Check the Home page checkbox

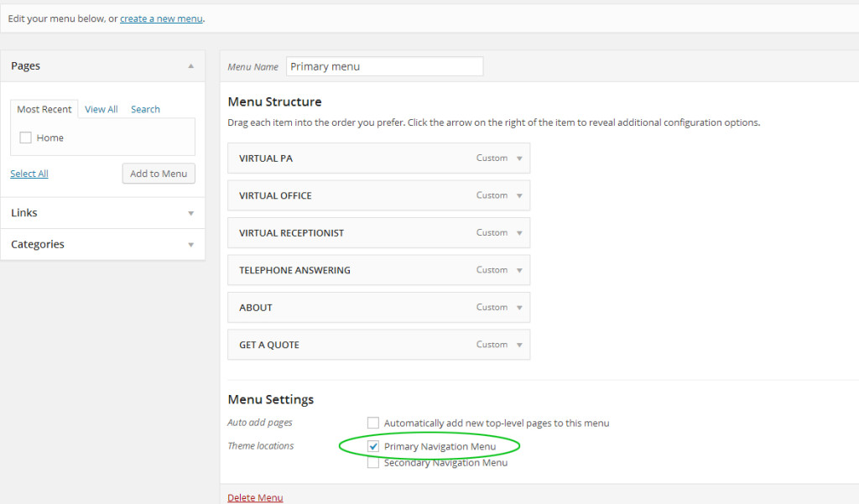click(x=26, y=138)
